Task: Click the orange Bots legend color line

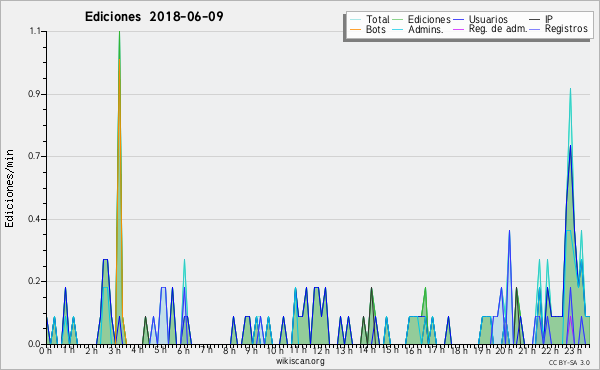Action: pos(355,29)
